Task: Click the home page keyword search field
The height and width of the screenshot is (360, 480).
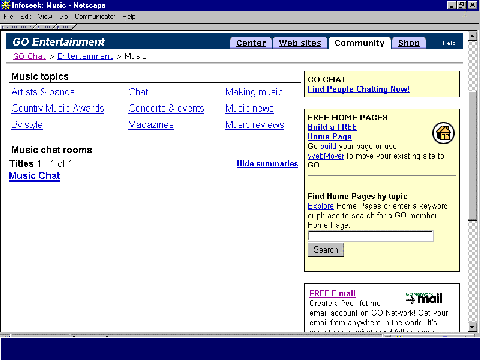Action: pyautogui.click(x=371, y=236)
